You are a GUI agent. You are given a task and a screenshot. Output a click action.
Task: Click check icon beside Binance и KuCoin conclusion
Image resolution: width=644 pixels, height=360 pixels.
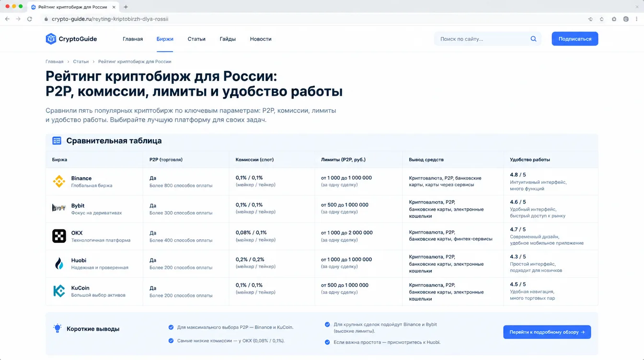pos(171,327)
